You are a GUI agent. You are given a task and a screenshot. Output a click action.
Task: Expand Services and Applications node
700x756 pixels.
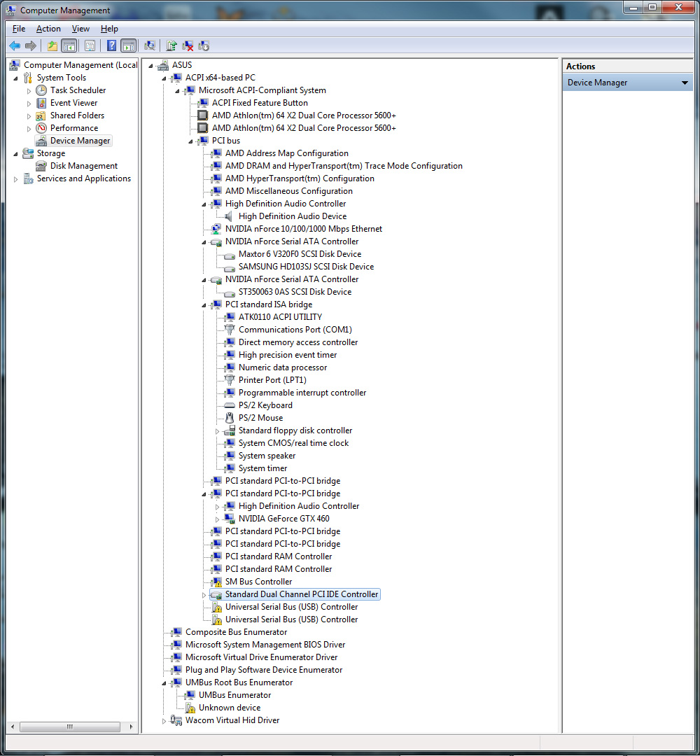15,179
